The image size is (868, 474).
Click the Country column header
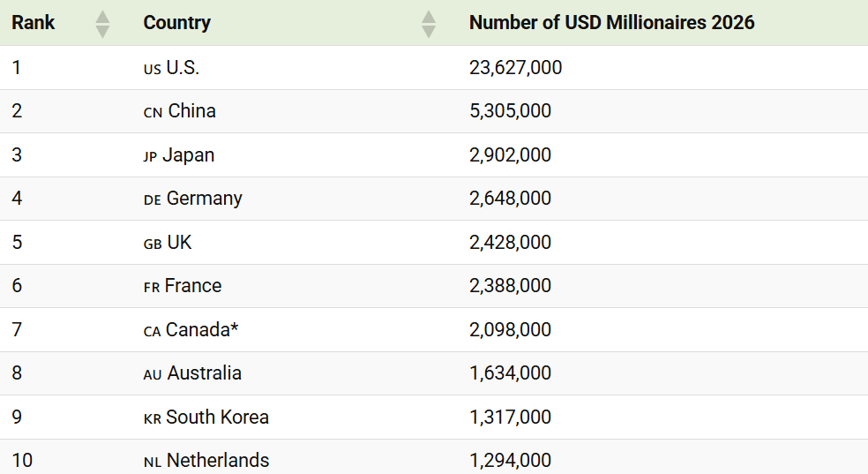click(177, 23)
